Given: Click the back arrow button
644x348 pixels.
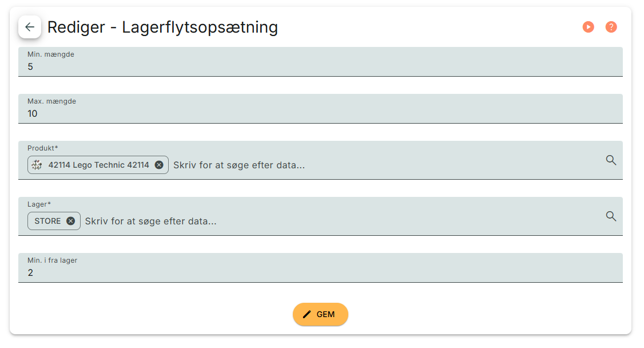Looking at the screenshot, I should (30, 27).
